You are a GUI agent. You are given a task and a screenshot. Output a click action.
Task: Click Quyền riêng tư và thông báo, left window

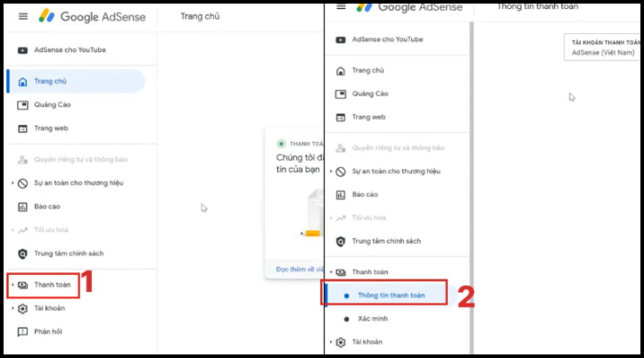click(x=80, y=160)
